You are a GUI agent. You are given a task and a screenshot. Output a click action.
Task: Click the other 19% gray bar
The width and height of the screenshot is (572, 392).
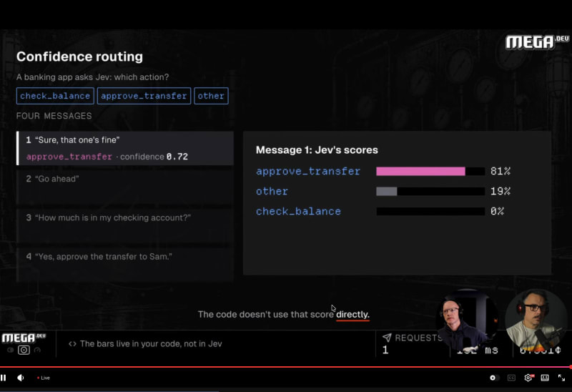click(387, 191)
